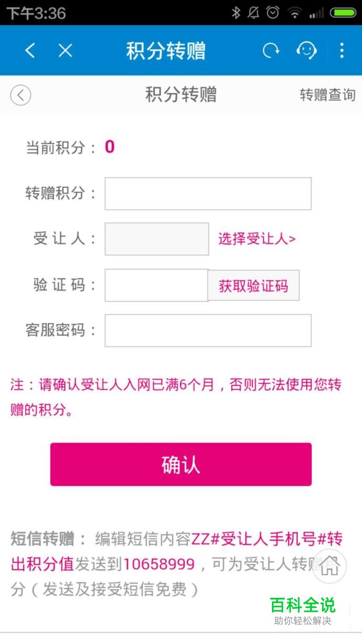
Task: Go home via the floating house icon
Action: point(330,567)
